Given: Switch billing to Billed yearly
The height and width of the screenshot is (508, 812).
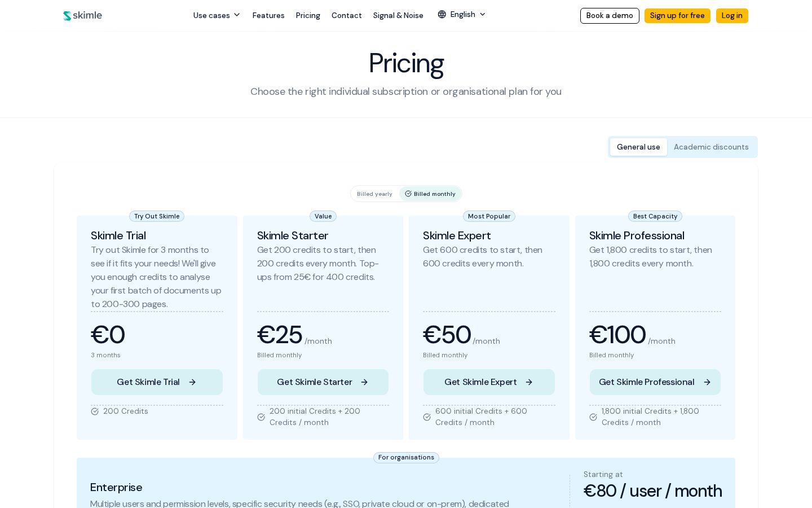Looking at the screenshot, I should 374,194.
